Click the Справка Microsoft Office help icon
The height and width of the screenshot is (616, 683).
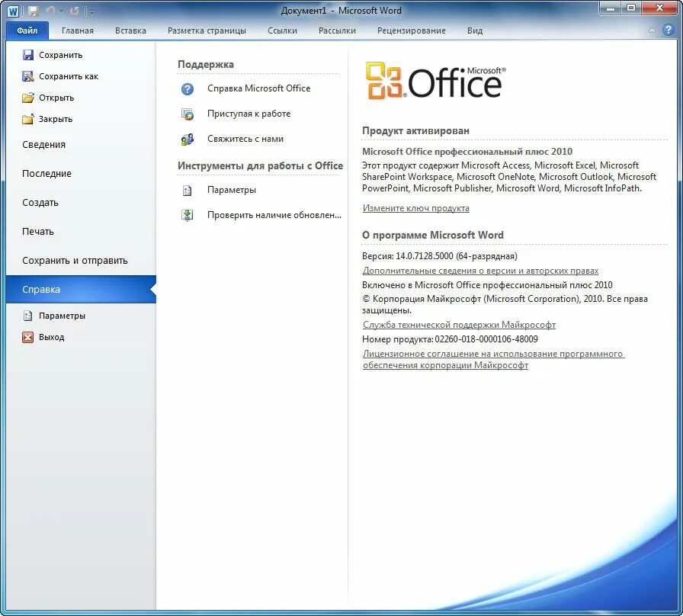[x=188, y=89]
